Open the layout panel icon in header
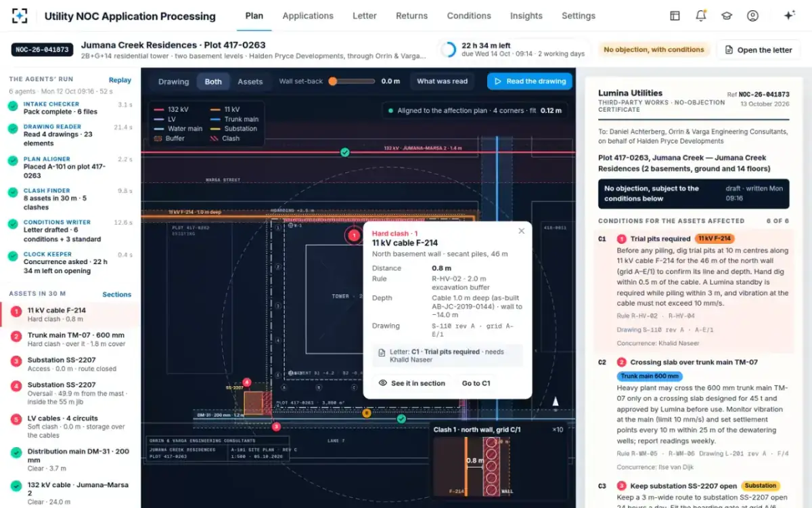 pos(675,16)
